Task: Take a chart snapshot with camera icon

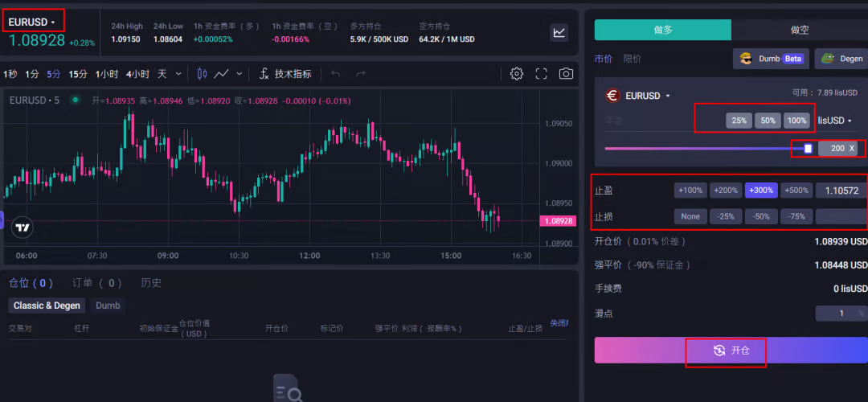Action: 566,74
